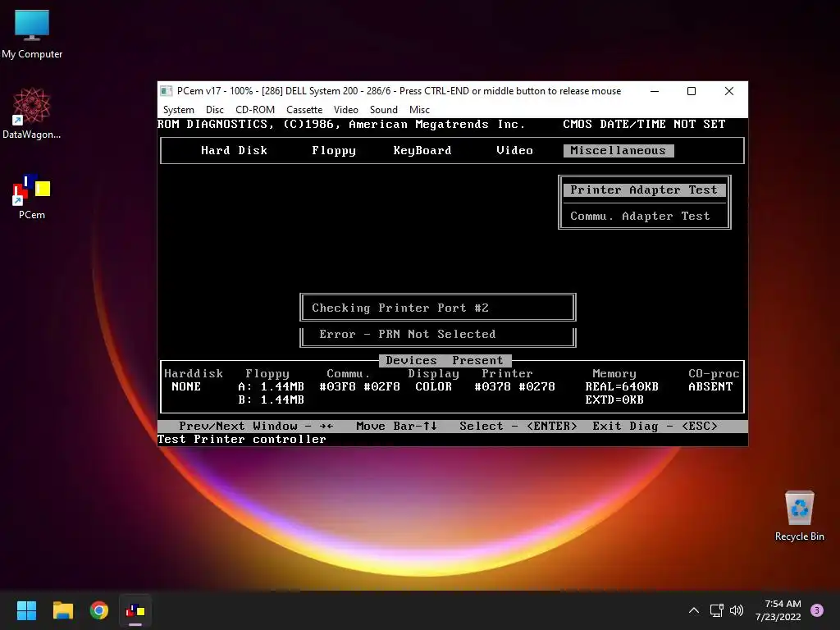Select the Floppy diagnostics tab
The width and height of the screenshot is (840, 630).
coord(334,151)
